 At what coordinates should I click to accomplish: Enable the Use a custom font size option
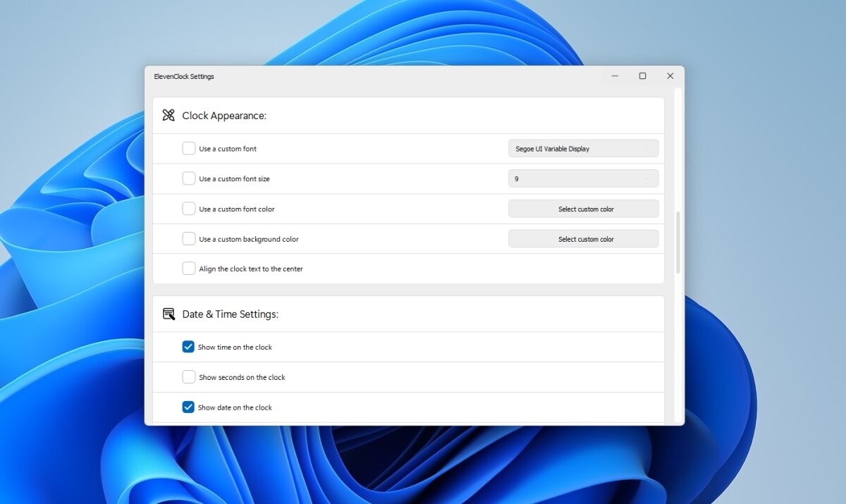[188, 178]
